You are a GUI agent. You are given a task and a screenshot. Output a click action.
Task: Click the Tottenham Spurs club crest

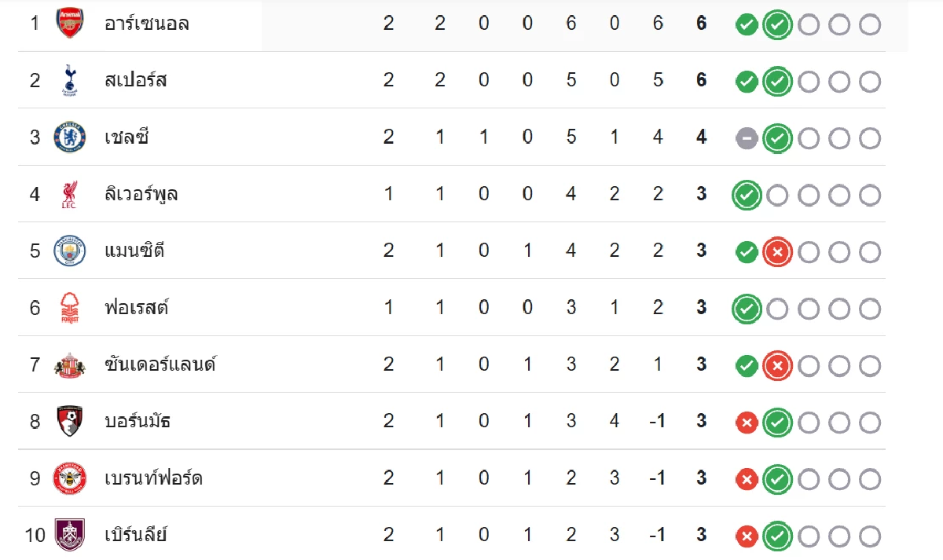tap(69, 80)
